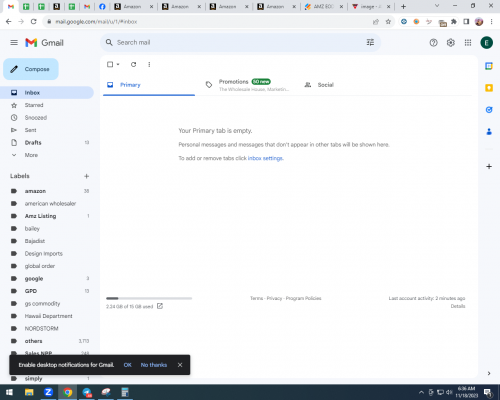Screen dimensions: 500x400
Task: Click the storage usage bar
Action: [149, 298]
